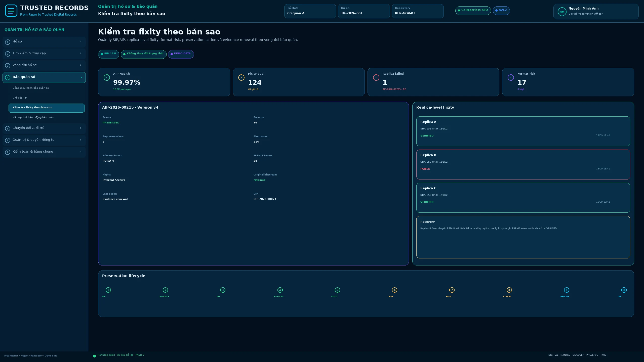Click the NM user avatar

click(x=562, y=12)
